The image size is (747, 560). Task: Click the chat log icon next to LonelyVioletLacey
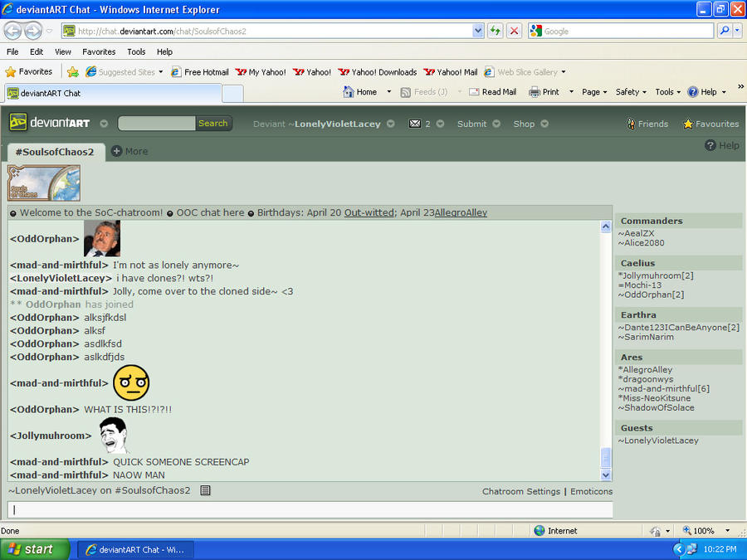coord(205,490)
